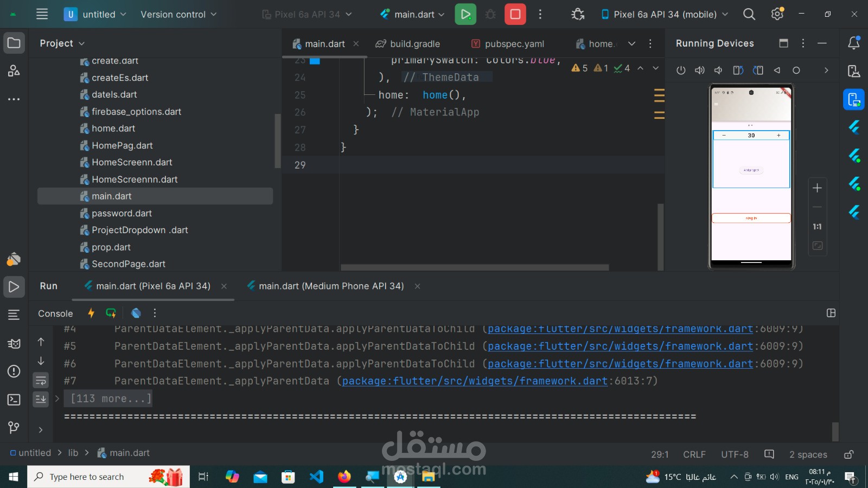
Task: Open framework.dart link in stack line #7
Action: (475, 381)
